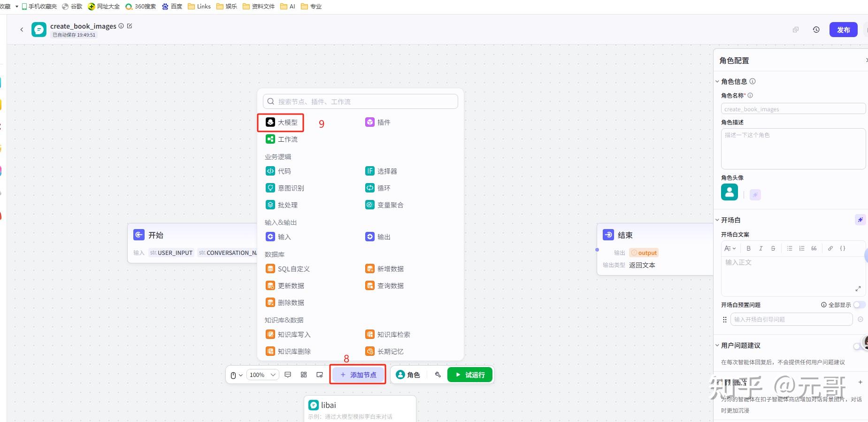The image size is (868, 422).
Task: Open the 360搜索 bookmark
Action: (x=140, y=7)
